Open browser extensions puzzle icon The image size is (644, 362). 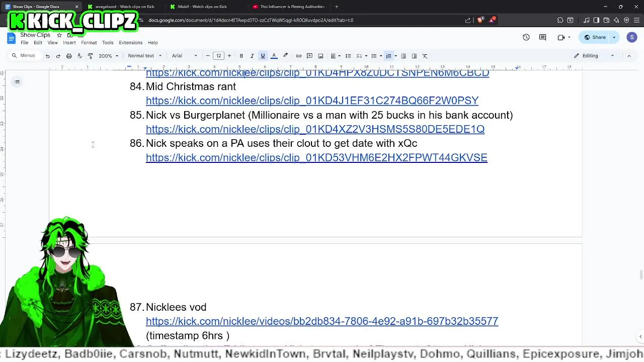click(x=560, y=20)
